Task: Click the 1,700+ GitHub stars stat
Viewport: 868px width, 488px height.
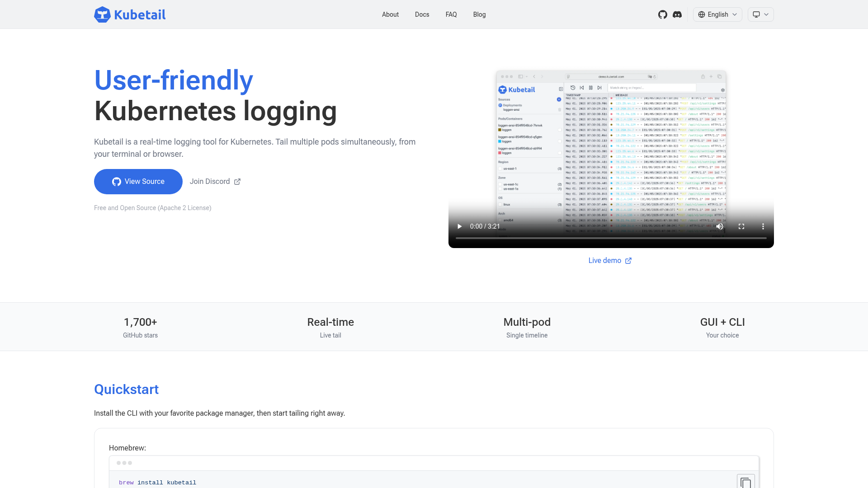Action: (141, 327)
